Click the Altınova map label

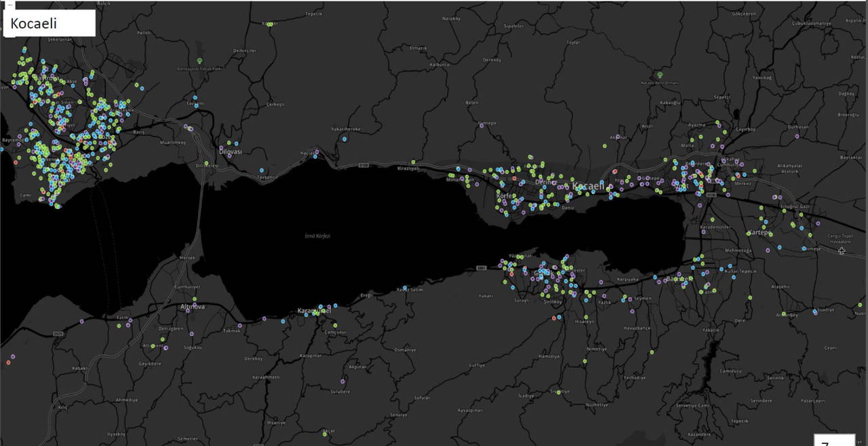pos(192,307)
